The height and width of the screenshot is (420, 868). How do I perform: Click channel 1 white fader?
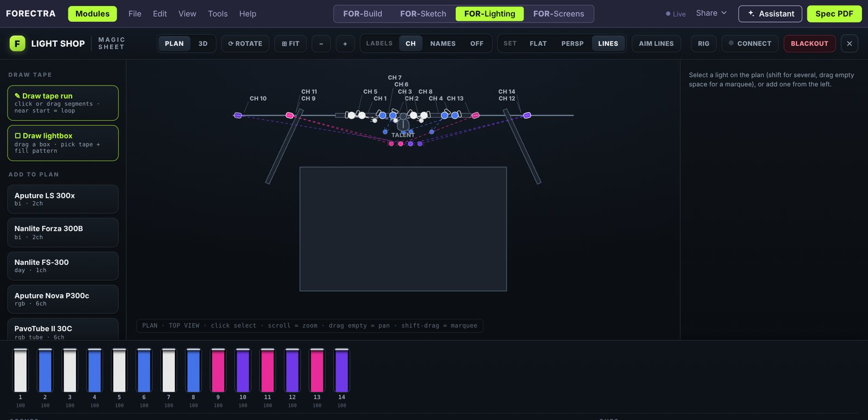pyautogui.click(x=21, y=371)
